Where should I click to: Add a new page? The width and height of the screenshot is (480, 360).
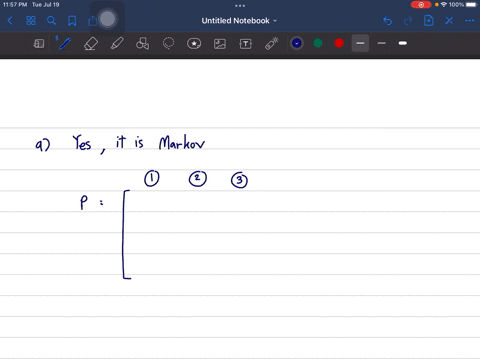pyautogui.click(x=429, y=21)
